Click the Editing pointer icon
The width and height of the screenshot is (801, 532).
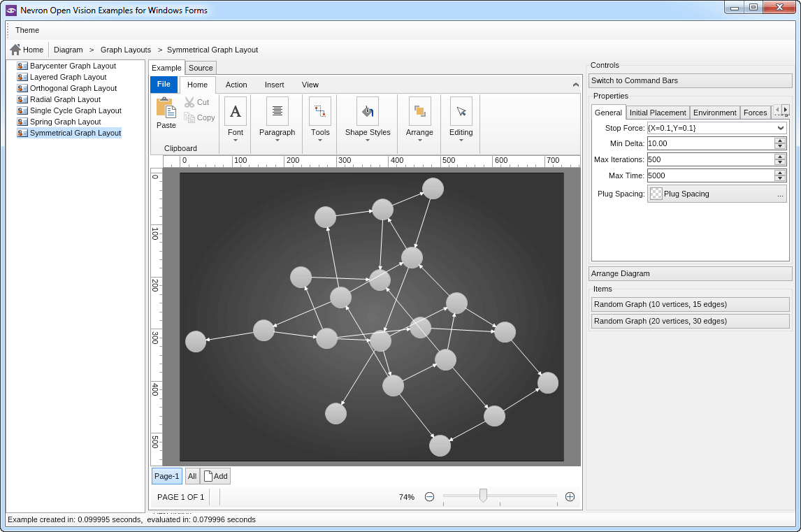click(x=461, y=111)
